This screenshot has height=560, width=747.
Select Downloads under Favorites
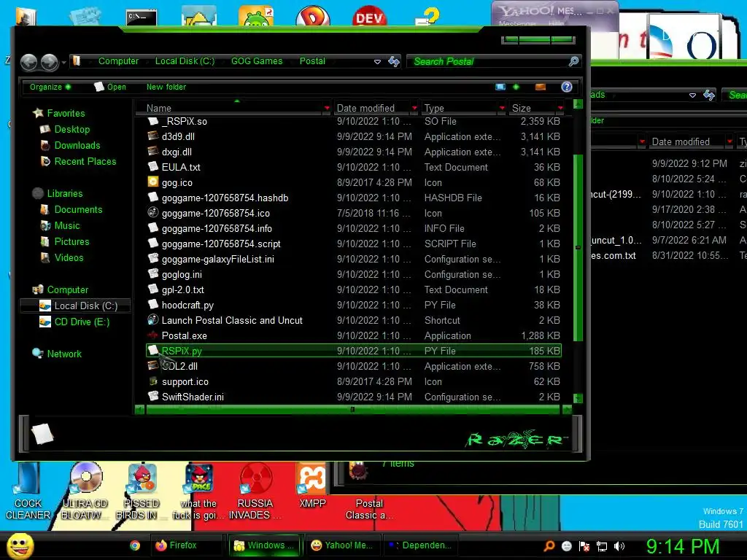(x=77, y=145)
